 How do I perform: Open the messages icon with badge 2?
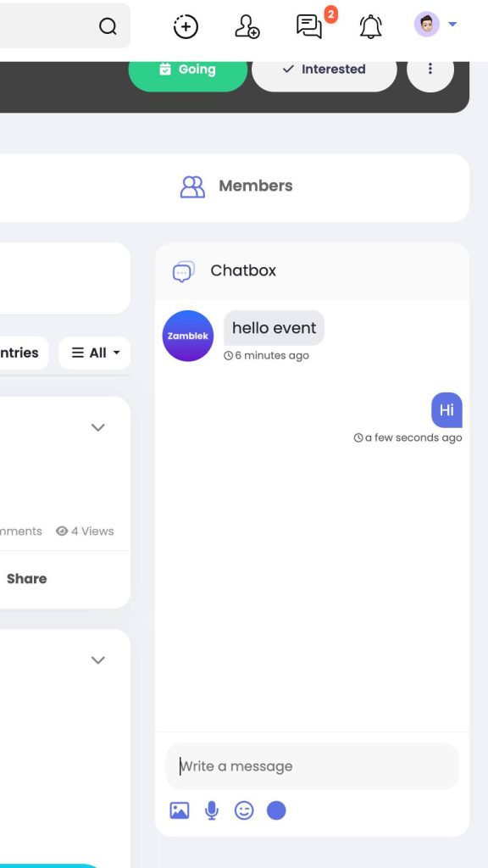(x=309, y=26)
